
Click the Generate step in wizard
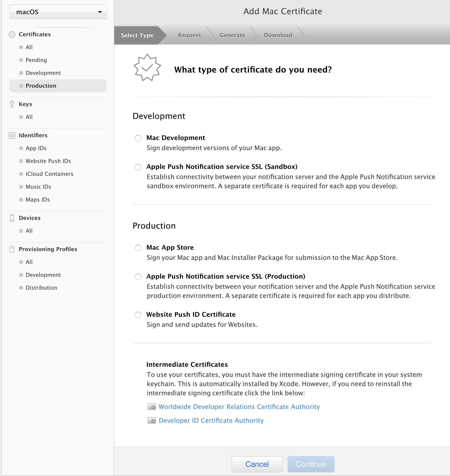tap(232, 35)
